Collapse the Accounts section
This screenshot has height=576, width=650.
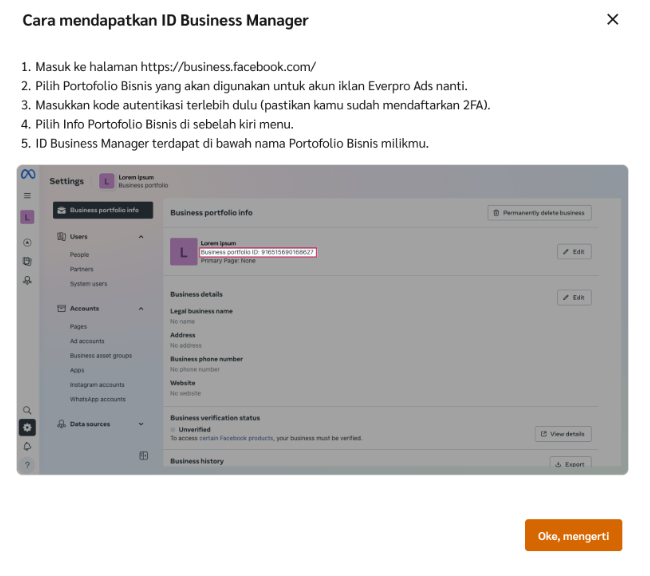point(140,309)
